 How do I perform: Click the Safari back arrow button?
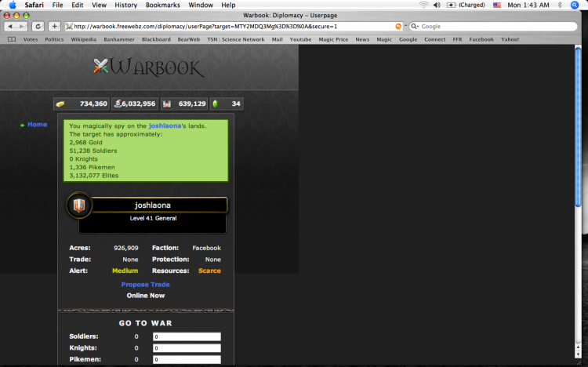10,26
